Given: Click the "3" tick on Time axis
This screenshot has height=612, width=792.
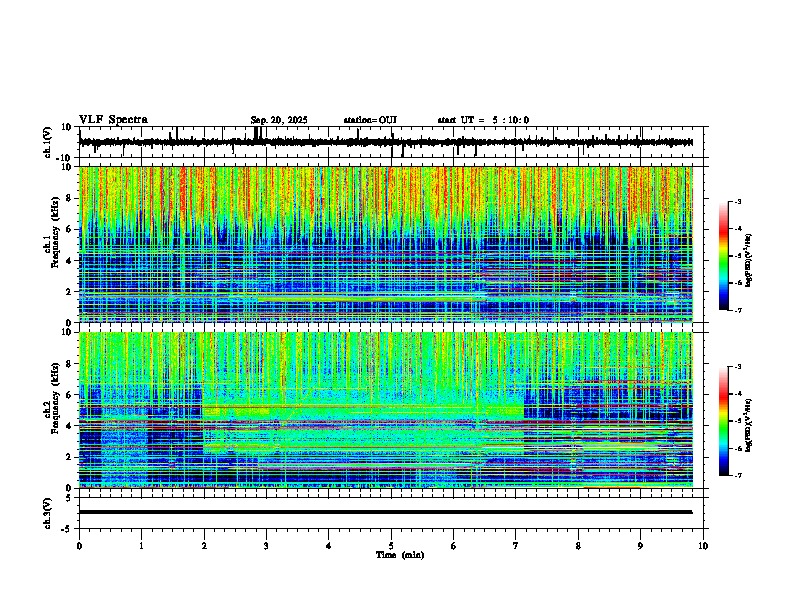Looking at the screenshot, I should click(266, 546).
